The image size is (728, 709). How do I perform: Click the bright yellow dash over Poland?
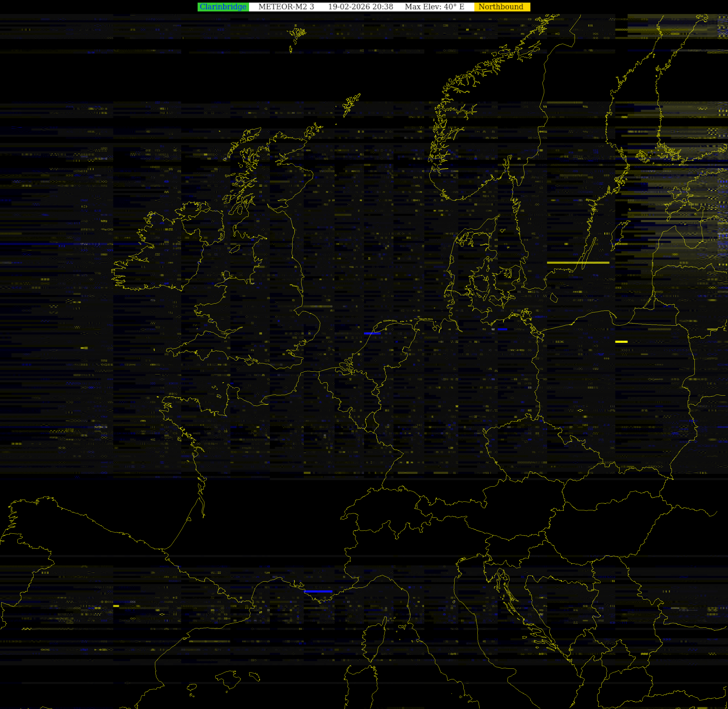pos(621,341)
